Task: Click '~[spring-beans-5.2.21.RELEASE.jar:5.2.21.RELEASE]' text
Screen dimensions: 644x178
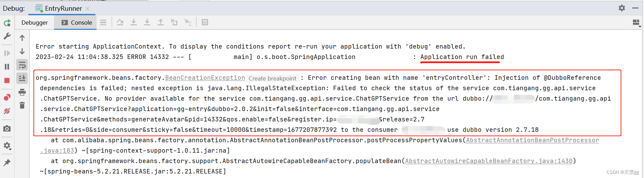Action: [x=133, y=171]
